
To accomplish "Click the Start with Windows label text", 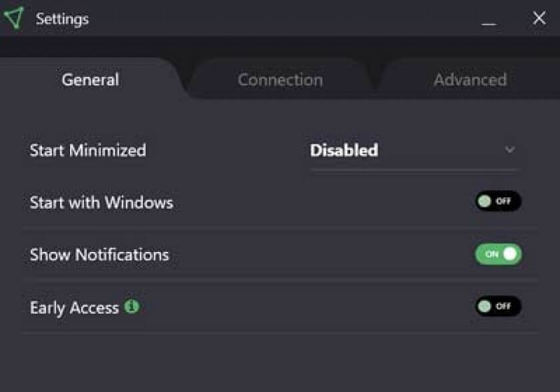I will point(101,202).
